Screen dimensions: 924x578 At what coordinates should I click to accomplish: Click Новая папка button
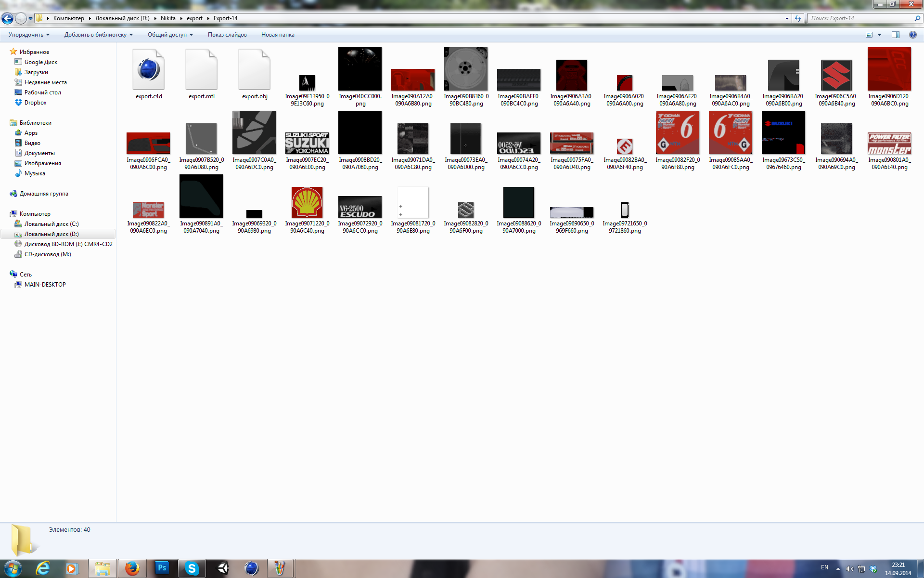pyautogui.click(x=278, y=35)
